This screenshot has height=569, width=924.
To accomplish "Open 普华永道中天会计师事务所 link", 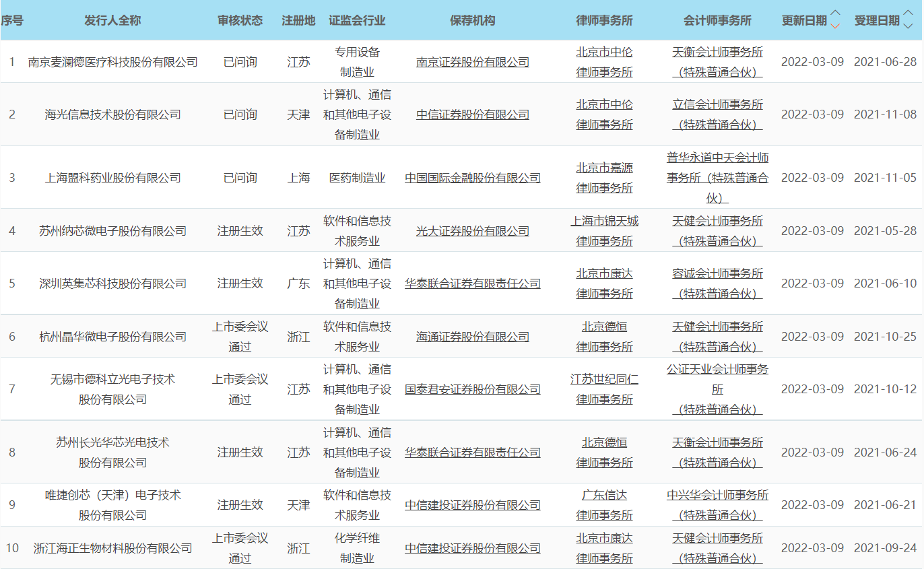I will pyautogui.click(x=717, y=178).
